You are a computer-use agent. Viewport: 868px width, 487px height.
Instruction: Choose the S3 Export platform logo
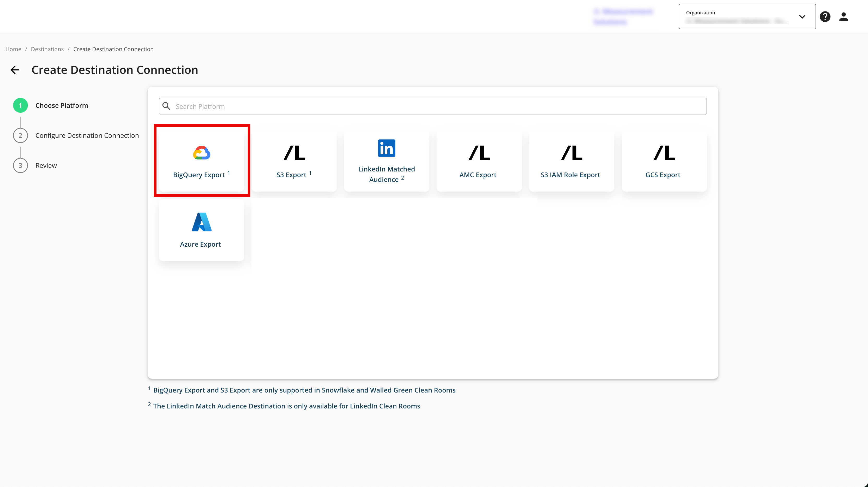(294, 153)
